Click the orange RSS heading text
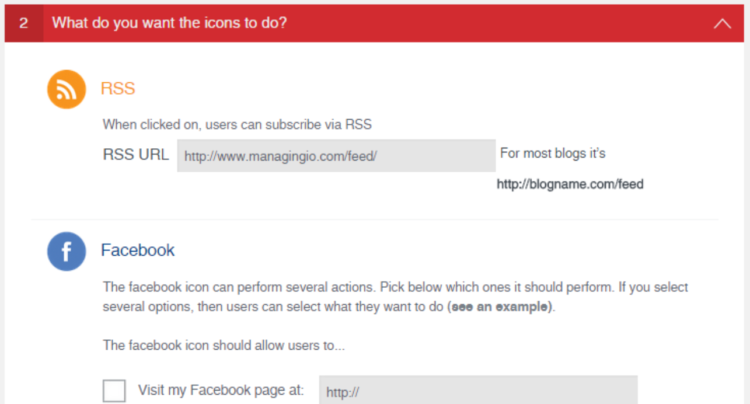Screen dimensions: 750x404 [118, 88]
